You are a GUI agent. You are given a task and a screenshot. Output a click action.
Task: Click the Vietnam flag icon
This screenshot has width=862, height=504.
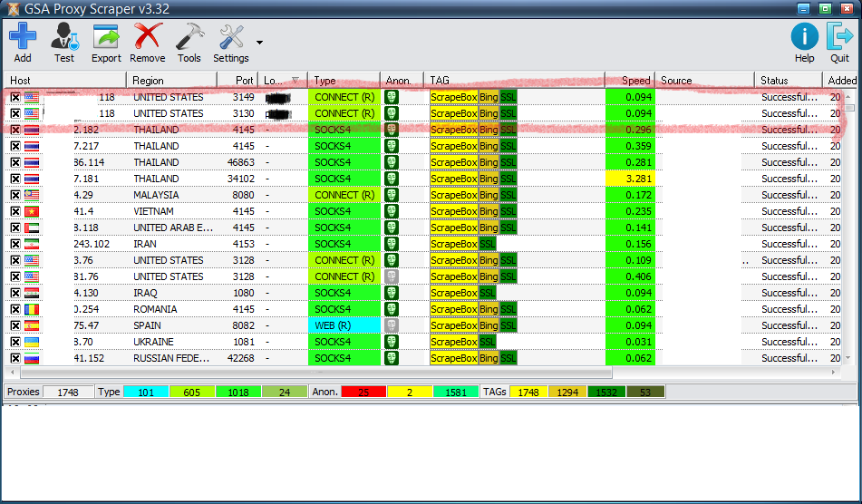pyautogui.click(x=32, y=211)
